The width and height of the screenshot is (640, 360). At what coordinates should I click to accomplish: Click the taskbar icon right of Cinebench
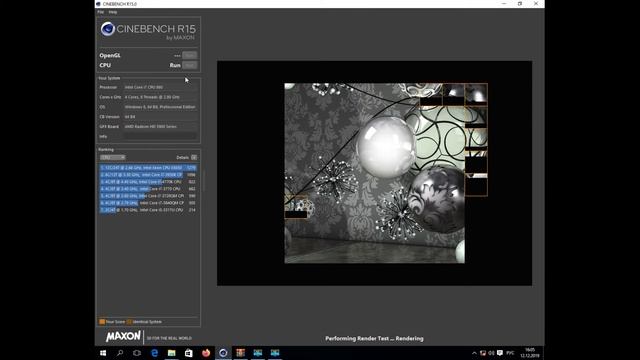coord(240,353)
